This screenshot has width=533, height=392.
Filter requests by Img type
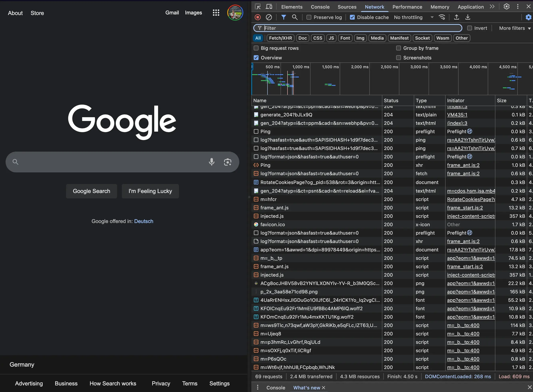point(360,38)
